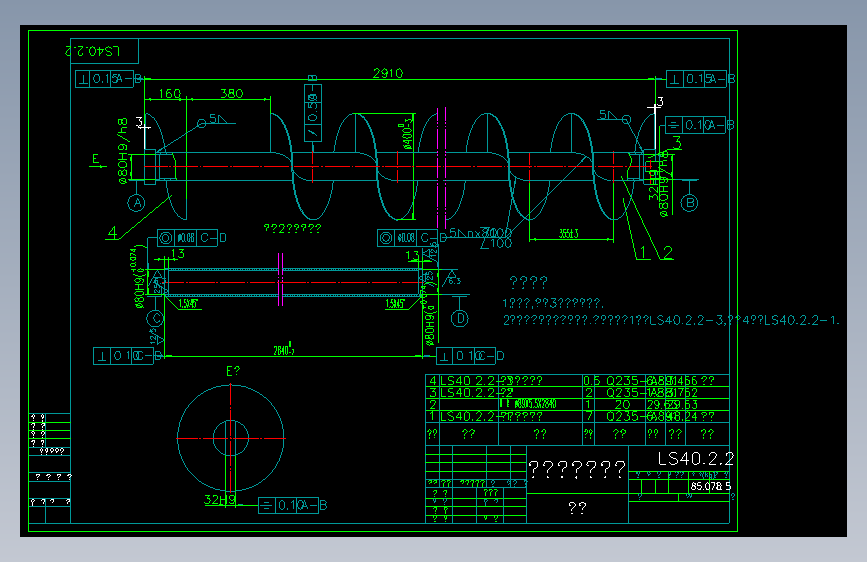Image resolution: width=867 pixels, height=562 pixels.
Task: Click the mirrored LS40.2.2 label in the top-left box
Action: point(92,51)
